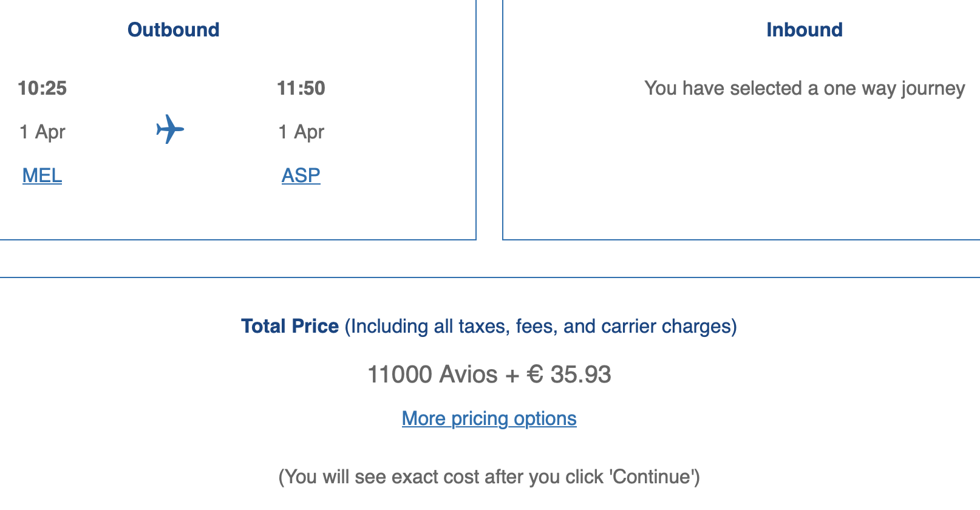Click the Outbound heading
The height and width of the screenshot is (510, 980).
173,30
